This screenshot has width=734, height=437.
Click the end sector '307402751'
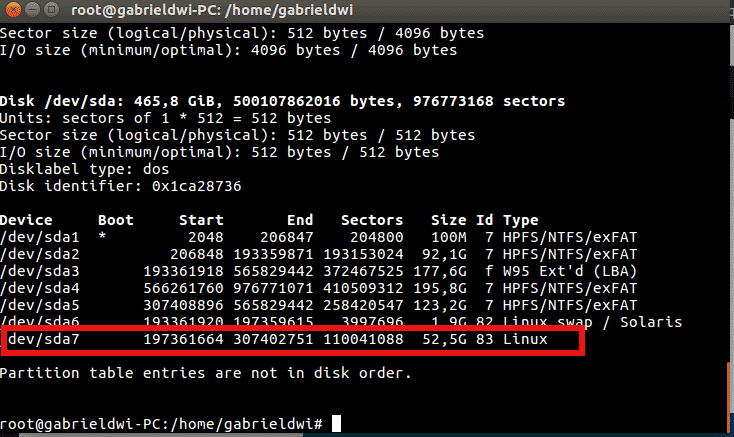[273, 339]
